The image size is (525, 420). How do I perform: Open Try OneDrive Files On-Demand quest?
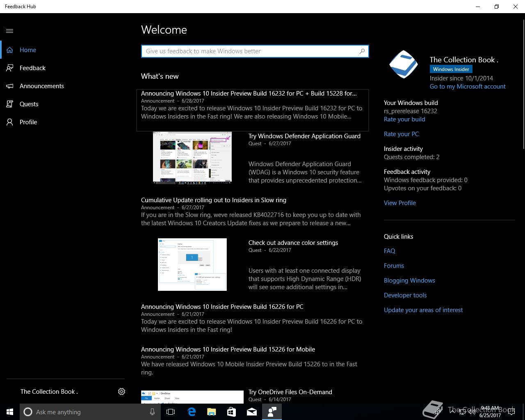290,392
